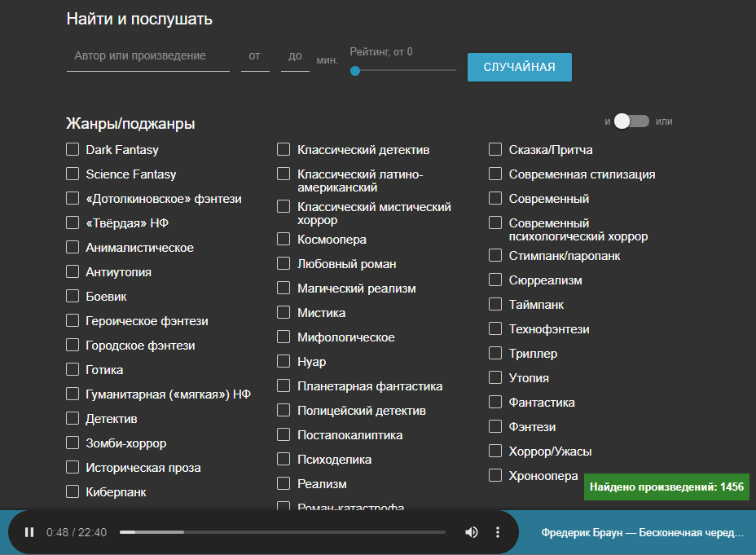The width and height of the screenshot is (756, 555).
Task: Open the player's three-dot options menu
Action: pos(498,532)
